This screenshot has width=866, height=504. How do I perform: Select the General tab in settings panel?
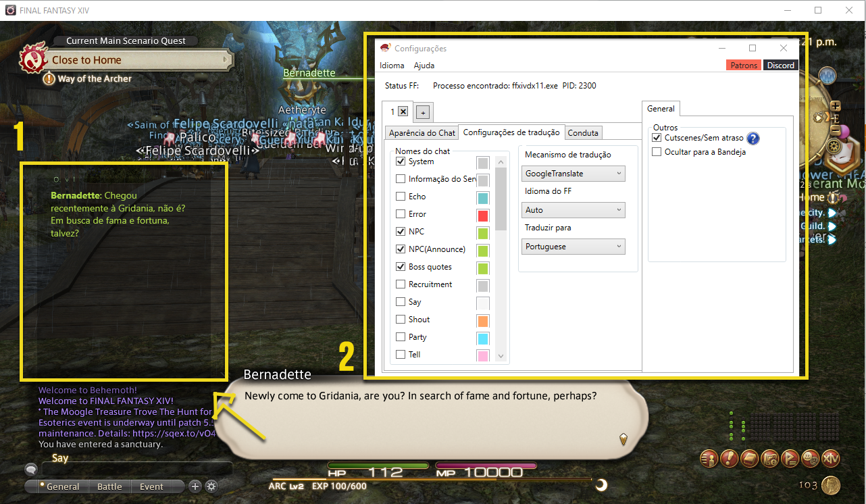(x=661, y=108)
